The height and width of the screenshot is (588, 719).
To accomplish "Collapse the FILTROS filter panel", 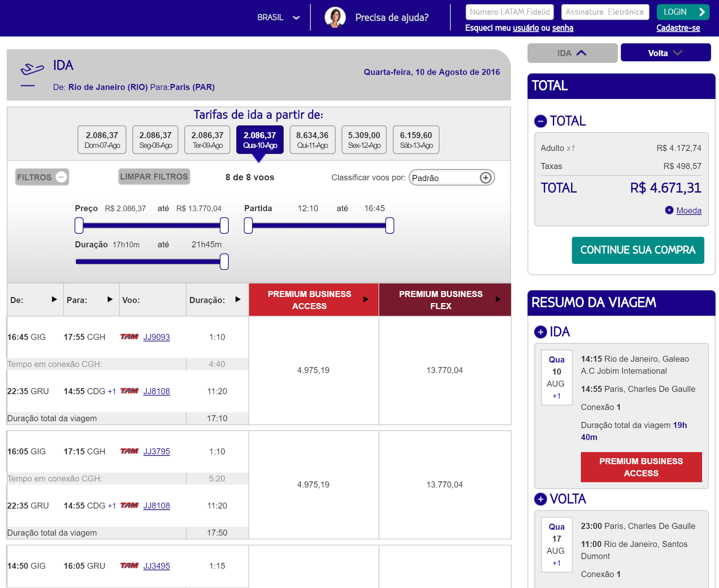I will (x=42, y=177).
